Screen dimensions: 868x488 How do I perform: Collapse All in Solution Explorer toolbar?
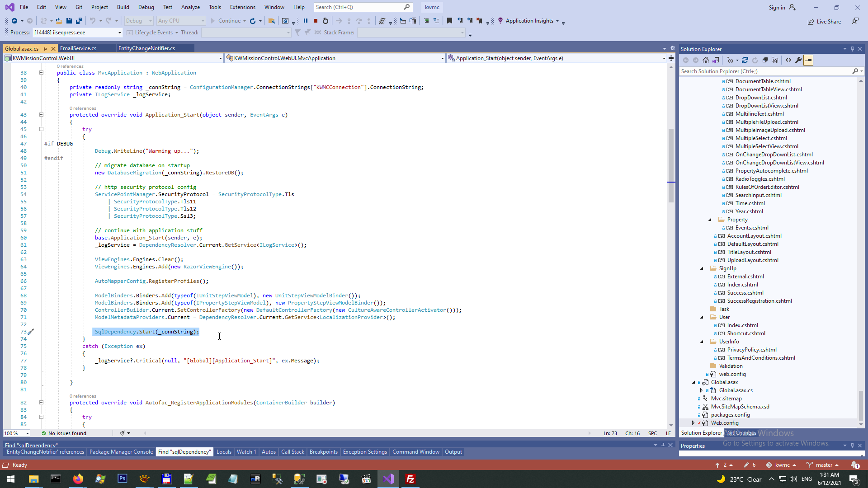pos(765,60)
